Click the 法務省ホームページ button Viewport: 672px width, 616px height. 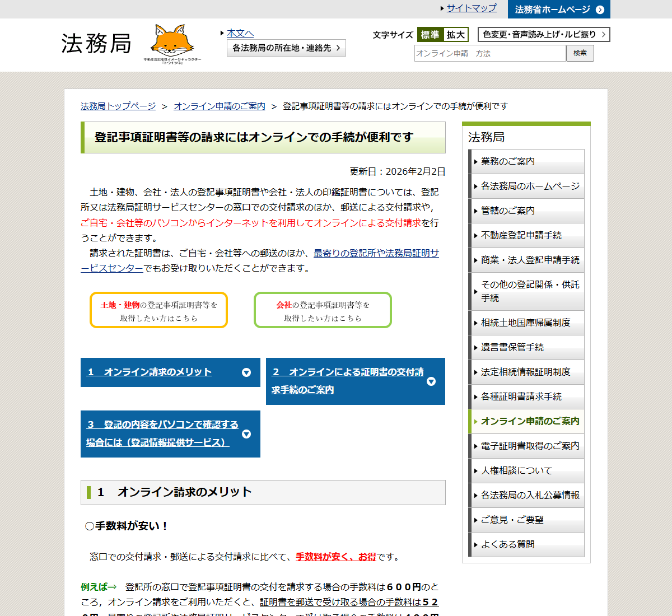point(559,10)
